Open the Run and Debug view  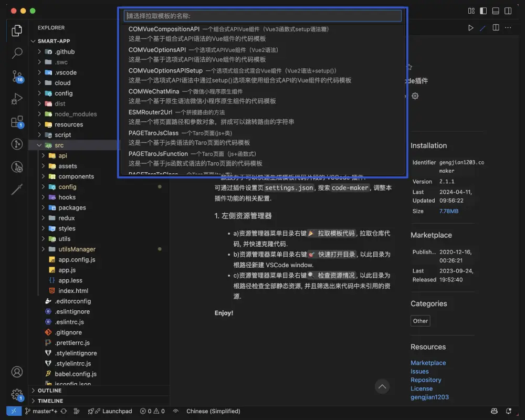[17, 99]
